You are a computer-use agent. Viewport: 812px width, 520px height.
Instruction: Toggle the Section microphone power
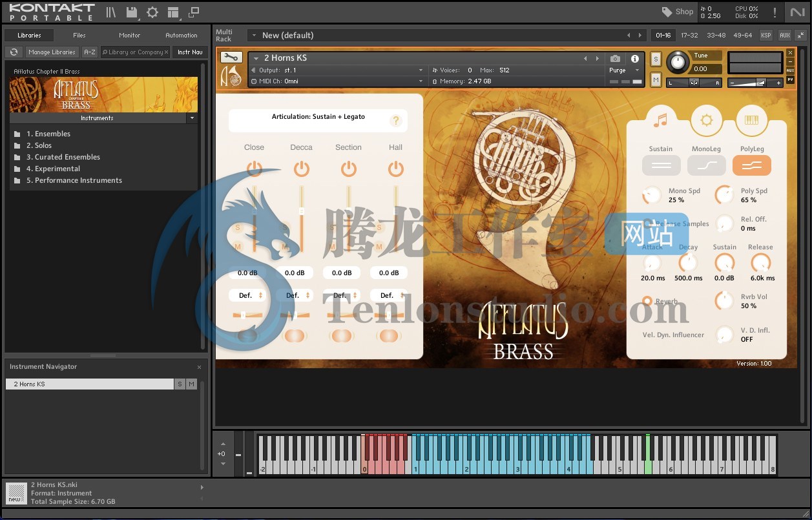click(349, 169)
